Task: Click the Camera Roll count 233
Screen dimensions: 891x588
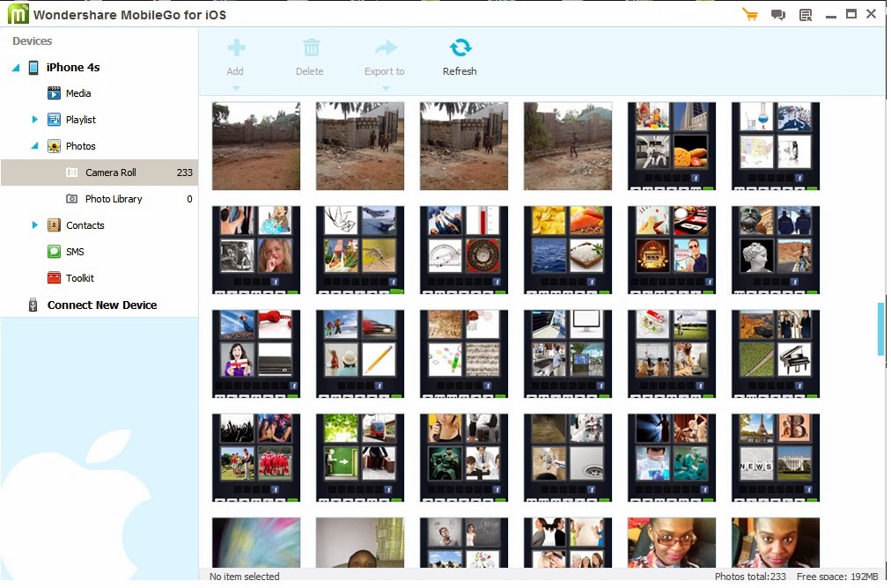Action: click(x=185, y=173)
